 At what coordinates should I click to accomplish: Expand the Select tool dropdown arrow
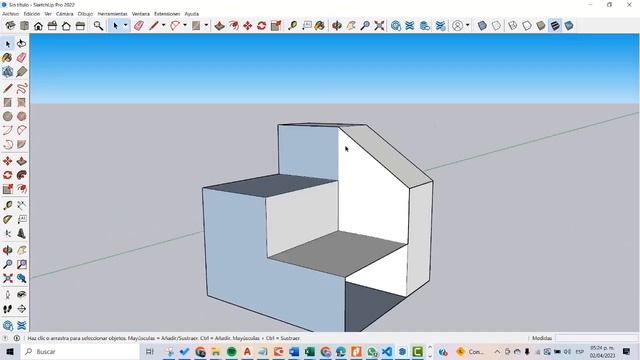[x=126, y=25]
